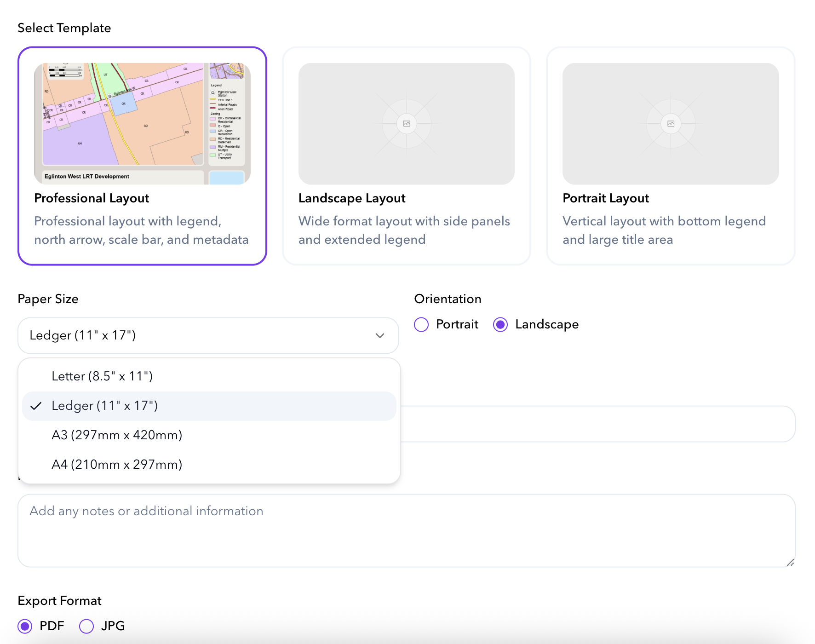Pick A3 (297mm x 420mm) paper size
Viewport: 815px width, 644px height.
(117, 435)
